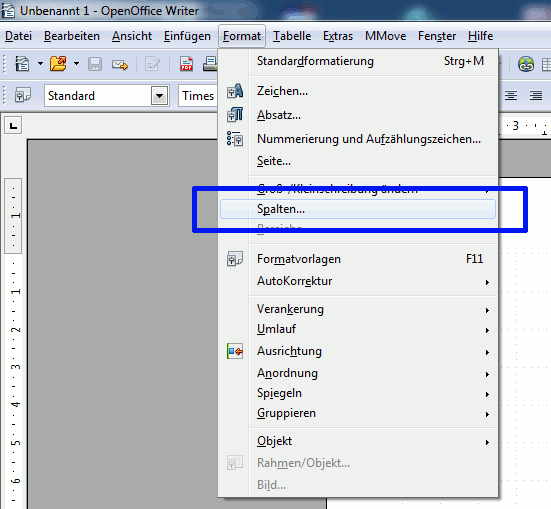Click the centered alignment icon
Screen dimensions: 551x509
tap(511, 95)
